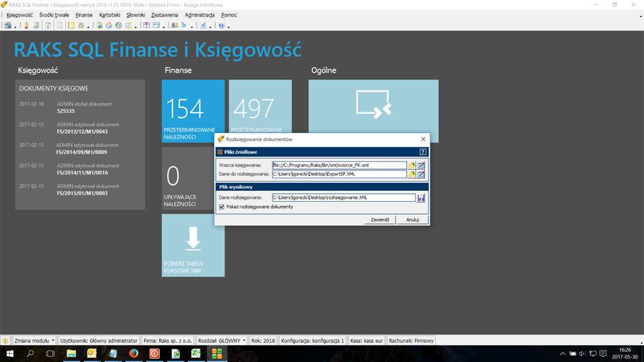Click the Dane rozksięgowane path field

pos(343,198)
